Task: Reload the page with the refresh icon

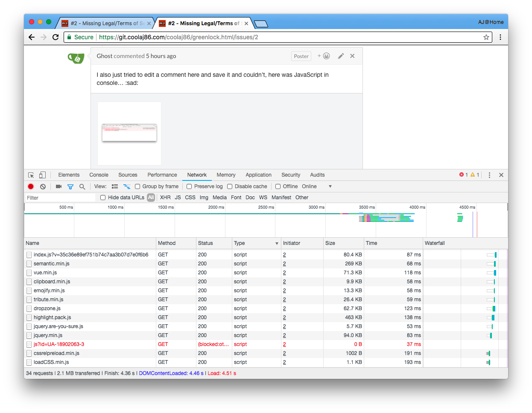Action: [x=56, y=37]
